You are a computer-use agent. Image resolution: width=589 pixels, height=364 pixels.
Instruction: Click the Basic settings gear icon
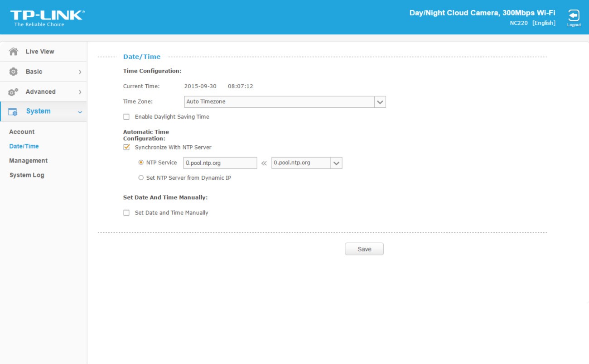[x=14, y=72]
